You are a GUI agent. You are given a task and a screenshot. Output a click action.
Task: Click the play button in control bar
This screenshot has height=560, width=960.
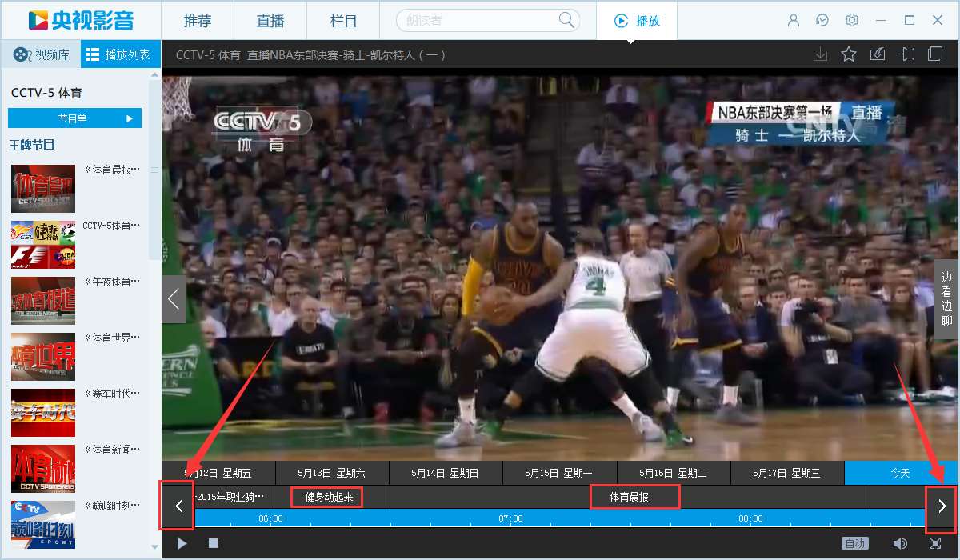(182, 543)
